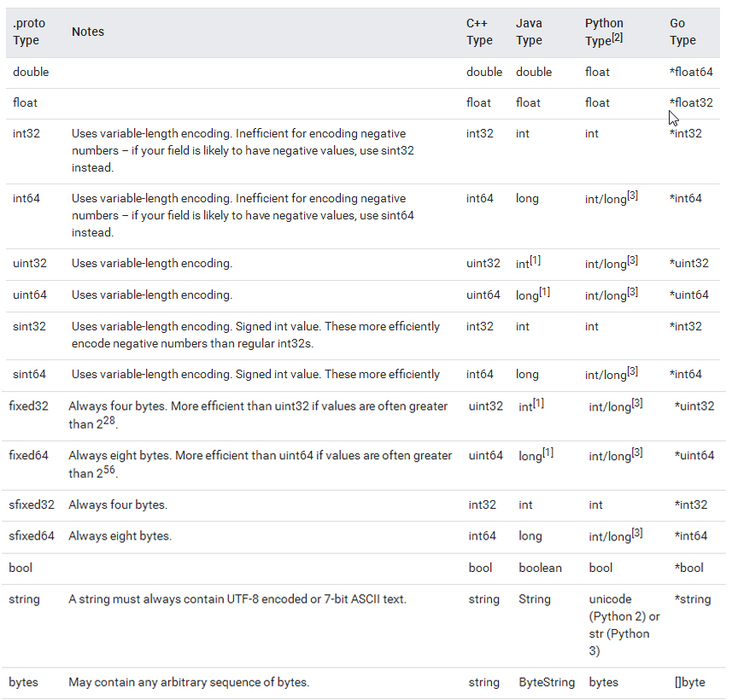
Task: Open footnote [1] in fixed64 Java long
Action: pos(548,452)
